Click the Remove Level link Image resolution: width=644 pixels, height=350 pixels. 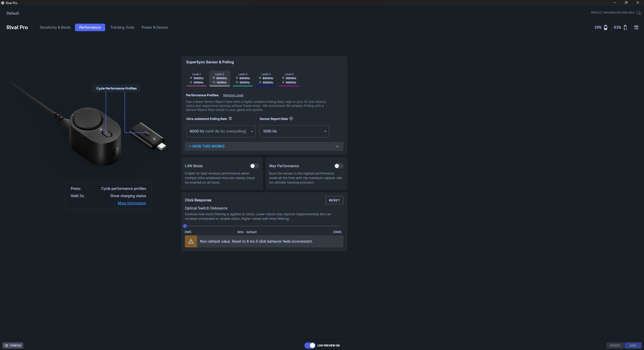[x=233, y=95]
